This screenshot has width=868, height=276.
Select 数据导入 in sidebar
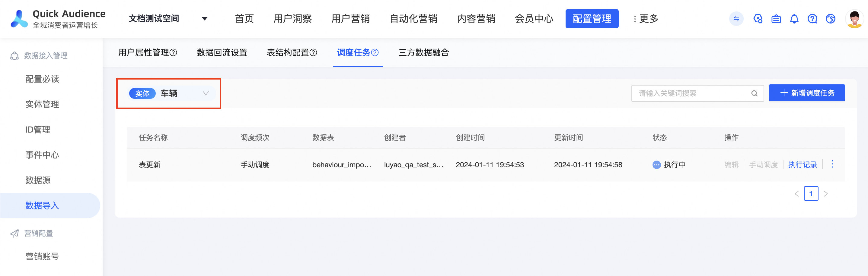[50, 205]
